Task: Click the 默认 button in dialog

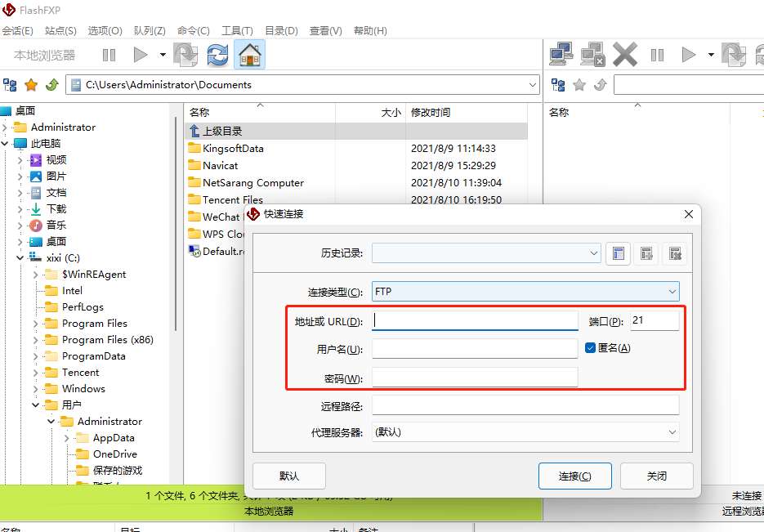Action: (x=289, y=476)
